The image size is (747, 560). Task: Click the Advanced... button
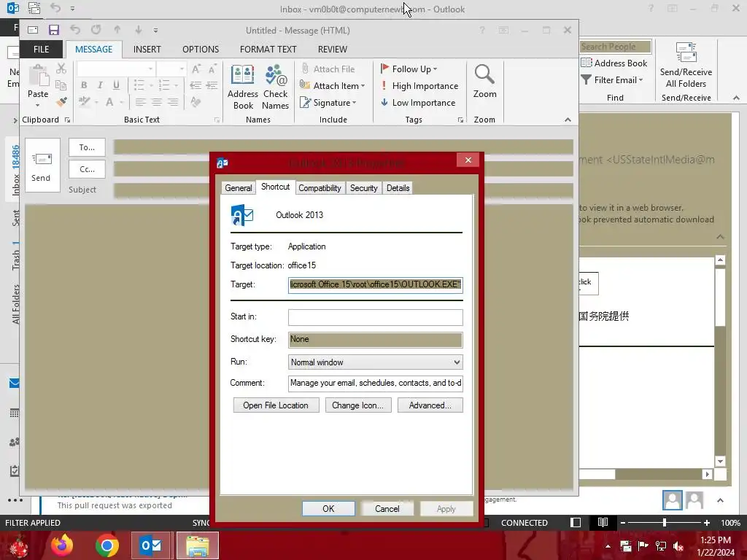point(430,405)
